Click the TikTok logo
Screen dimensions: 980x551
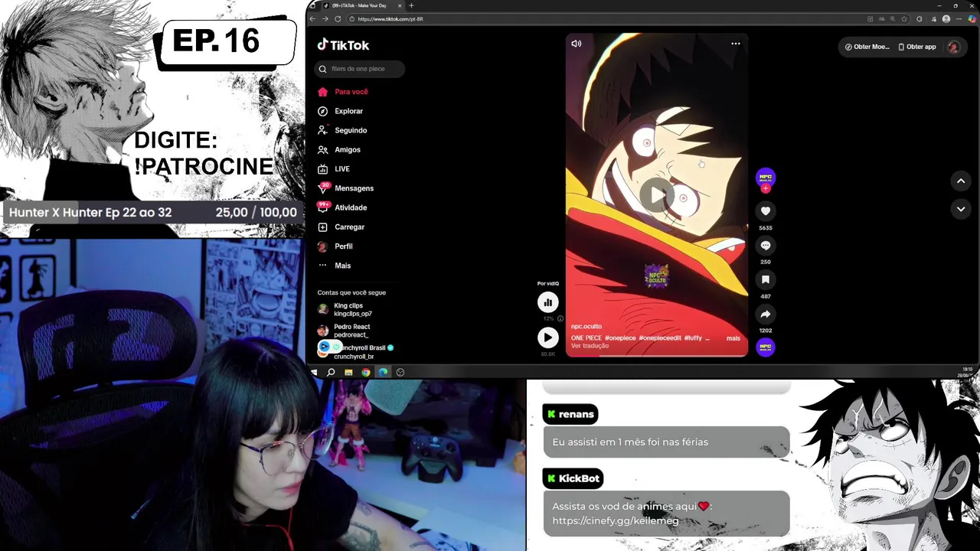(x=343, y=45)
